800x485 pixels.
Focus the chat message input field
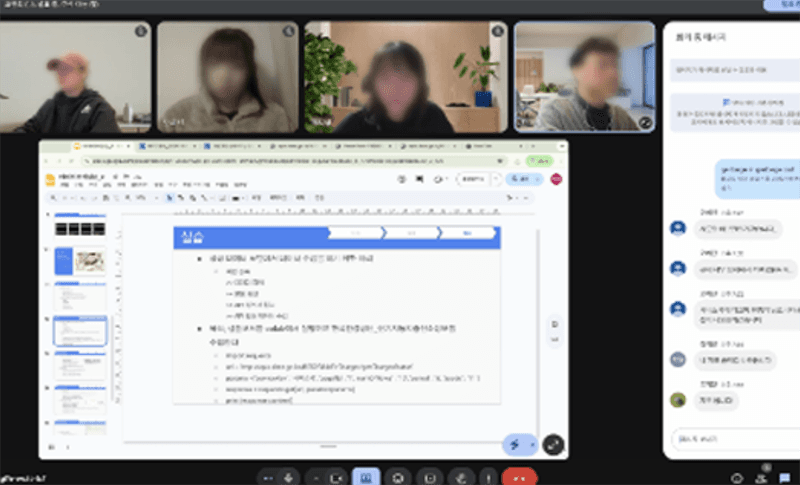pos(735,439)
